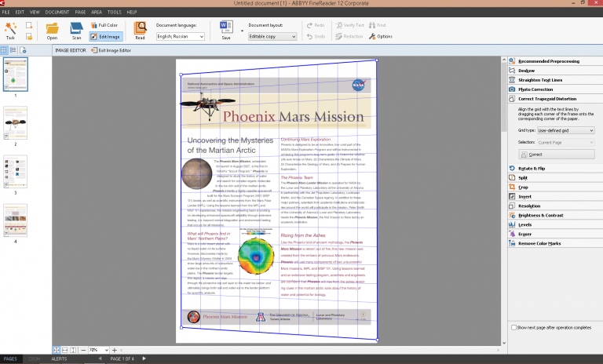
Task: Click the Read icon
Action: [140, 31]
